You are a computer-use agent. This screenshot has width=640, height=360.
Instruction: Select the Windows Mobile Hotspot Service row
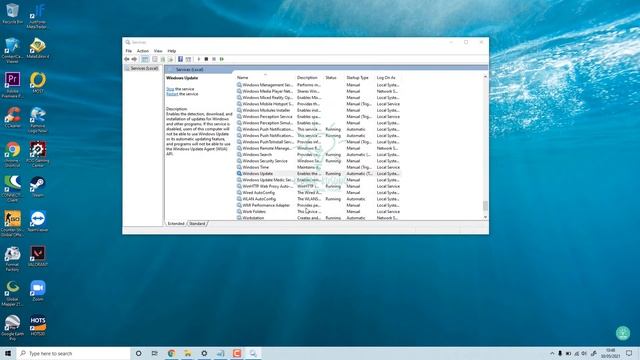point(318,104)
